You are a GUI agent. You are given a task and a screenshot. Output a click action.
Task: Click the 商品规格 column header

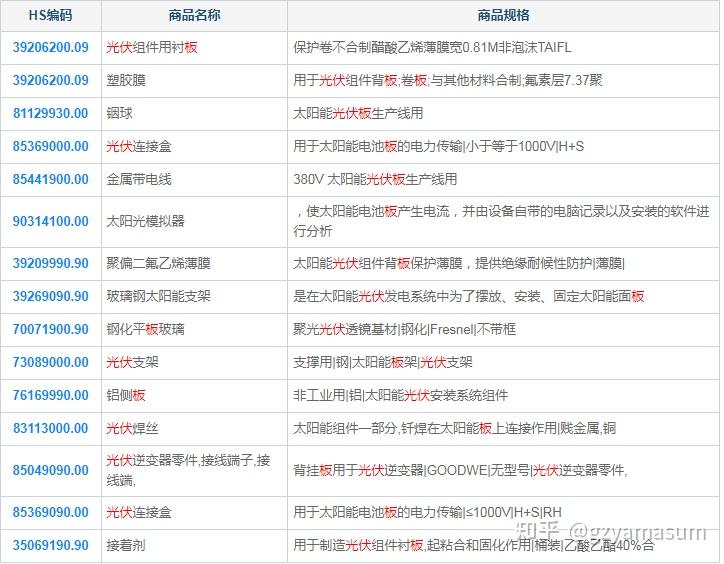coord(503,15)
